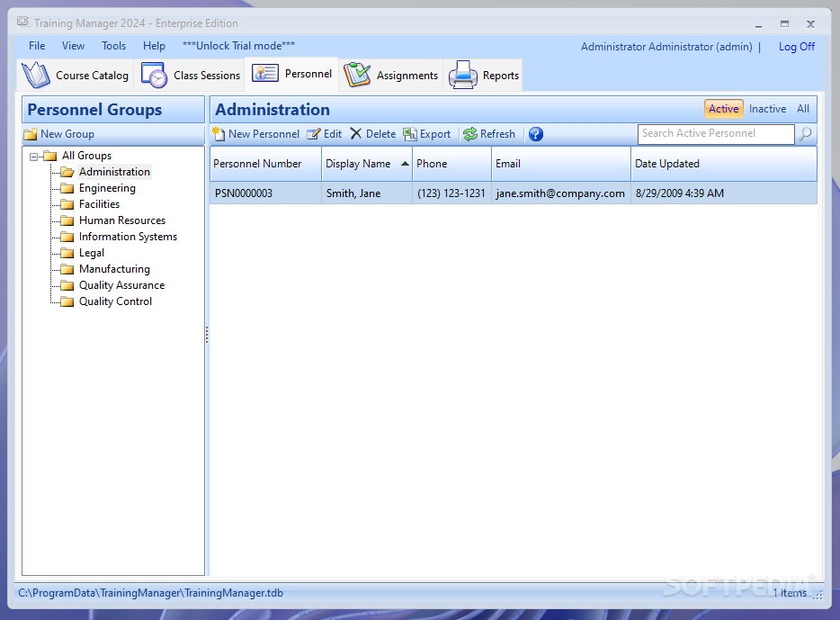Click the search magnifier icon
The width and height of the screenshot is (840, 620).
pos(806,134)
